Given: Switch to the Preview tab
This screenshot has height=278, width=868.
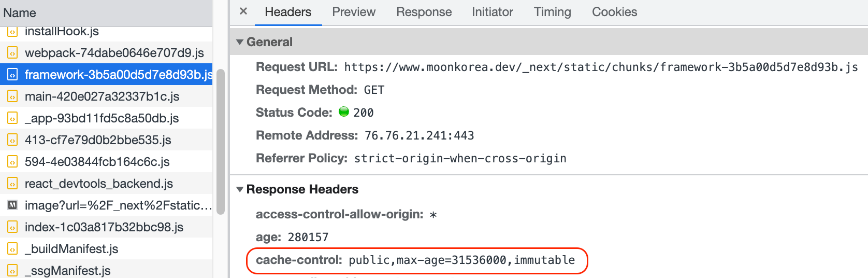Looking at the screenshot, I should pyautogui.click(x=354, y=12).
